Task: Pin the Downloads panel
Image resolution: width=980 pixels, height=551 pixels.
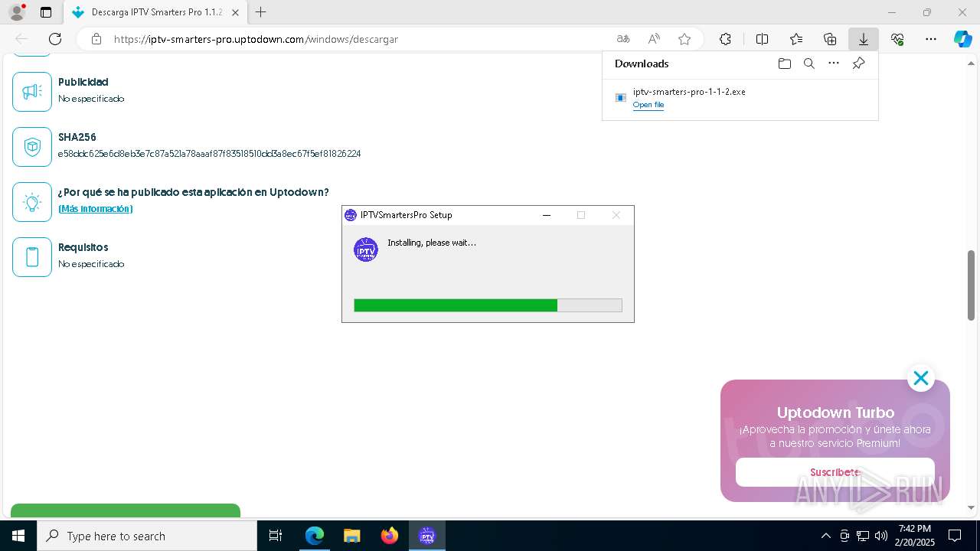Action: (x=858, y=64)
